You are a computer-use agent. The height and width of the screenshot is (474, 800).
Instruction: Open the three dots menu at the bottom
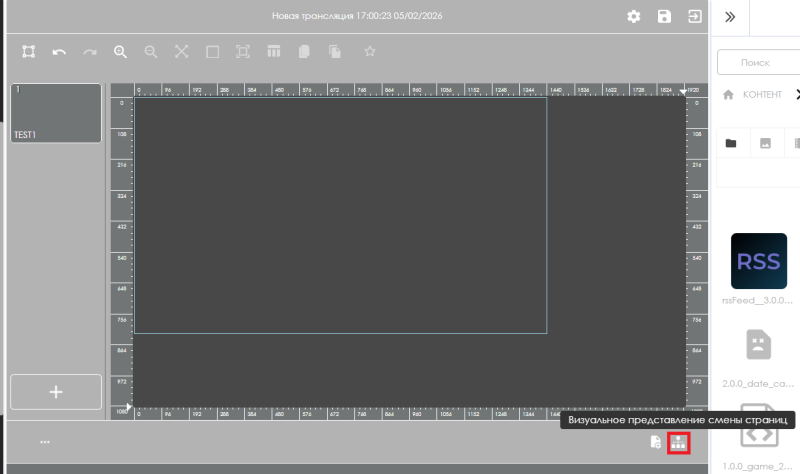coord(45,441)
